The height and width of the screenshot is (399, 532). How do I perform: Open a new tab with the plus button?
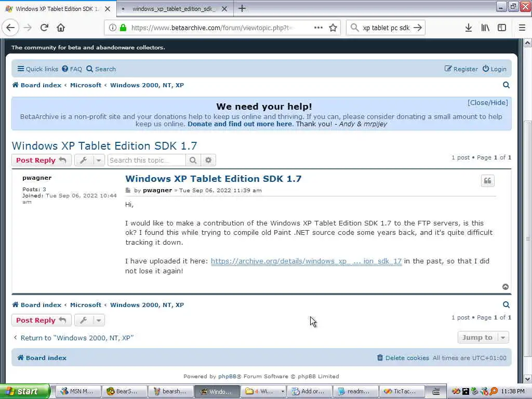(242, 8)
